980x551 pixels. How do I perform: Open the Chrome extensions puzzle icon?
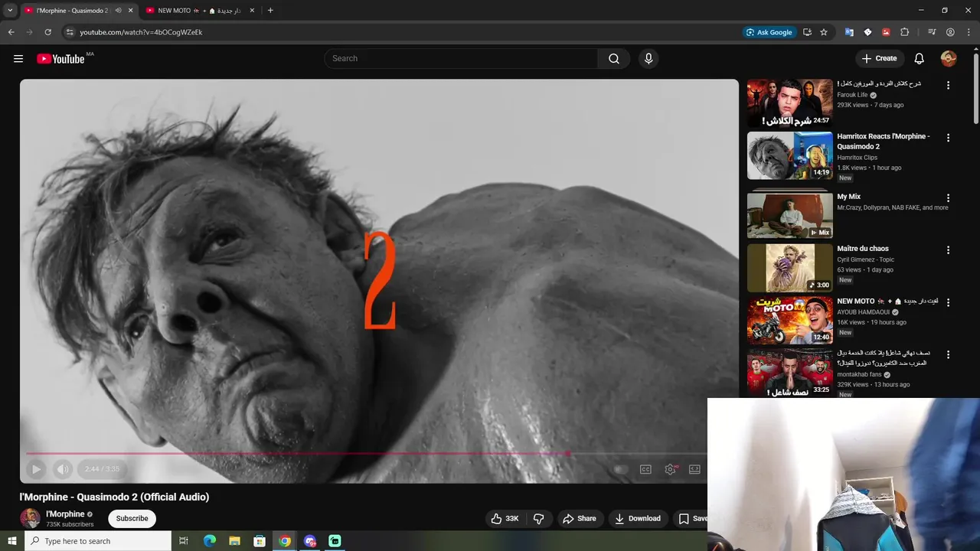point(904,32)
